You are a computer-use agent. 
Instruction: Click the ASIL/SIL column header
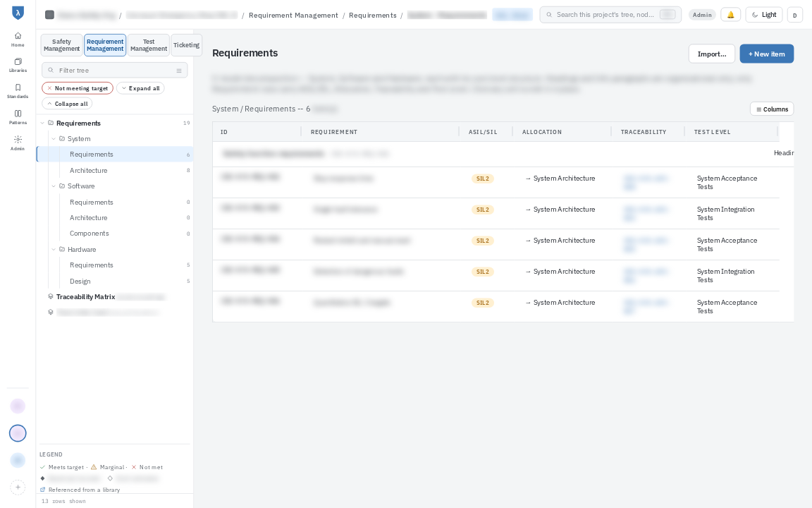483,132
